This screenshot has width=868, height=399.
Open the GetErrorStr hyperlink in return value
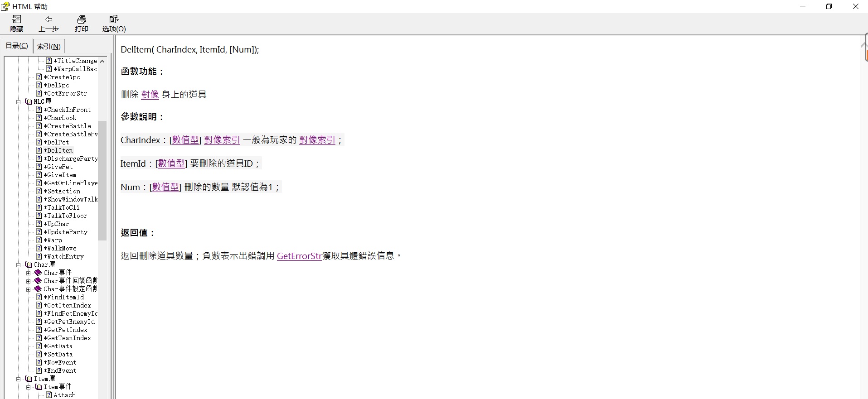(x=299, y=256)
